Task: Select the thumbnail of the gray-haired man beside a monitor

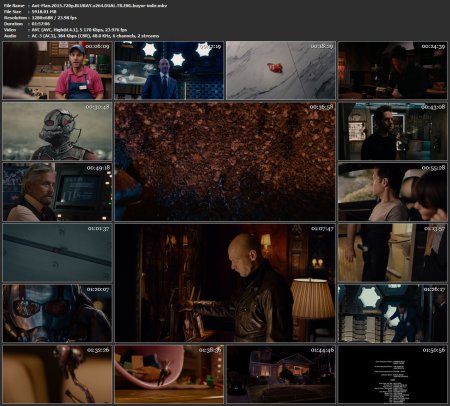Action: click(57, 192)
